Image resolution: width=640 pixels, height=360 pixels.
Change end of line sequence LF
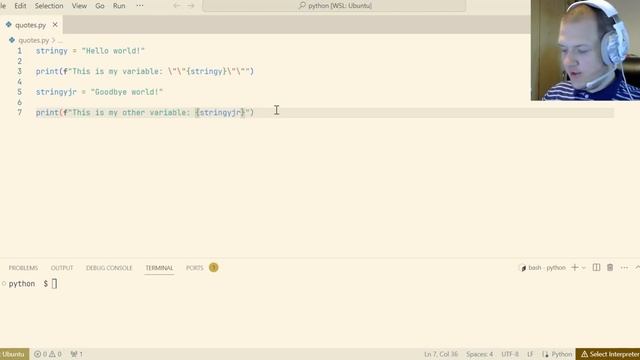530,354
